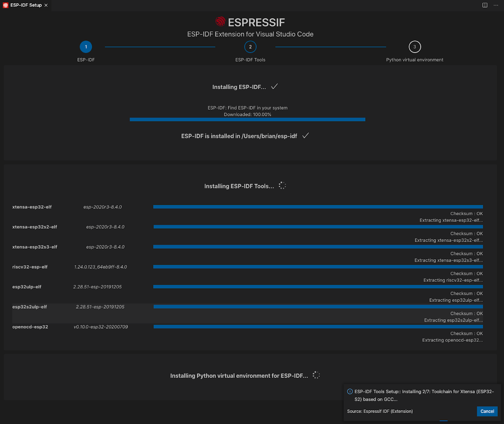Click the checkmark beside Installing ESP-IDF

coord(274,86)
